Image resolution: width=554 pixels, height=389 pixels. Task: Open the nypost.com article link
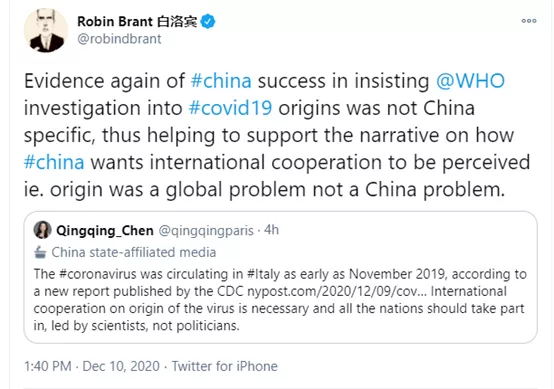pyautogui.click(x=337, y=291)
